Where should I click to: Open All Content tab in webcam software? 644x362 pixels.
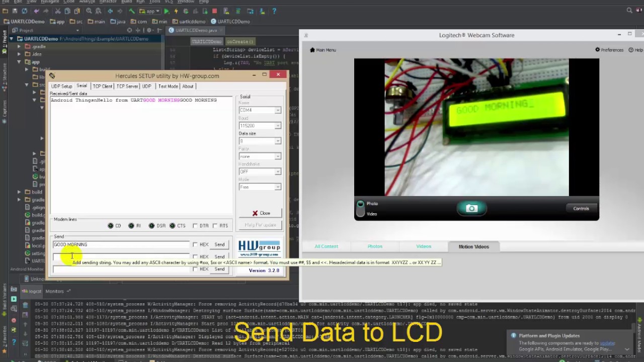tap(326, 246)
